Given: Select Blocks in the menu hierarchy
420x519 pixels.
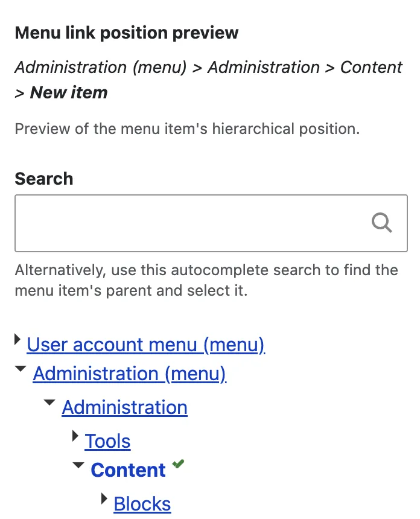Looking at the screenshot, I should click(142, 504).
